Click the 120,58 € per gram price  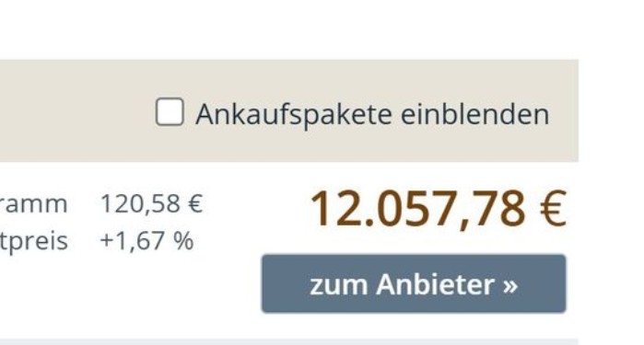pyautogui.click(x=151, y=203)
